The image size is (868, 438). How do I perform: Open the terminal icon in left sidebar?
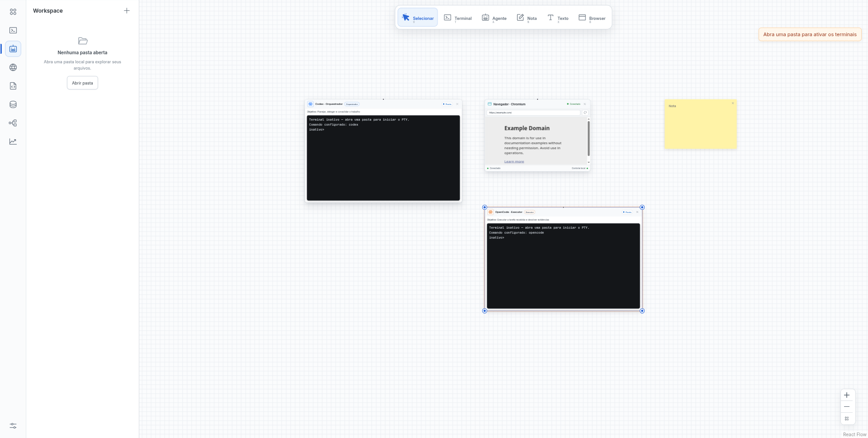(x=13, y=30)
